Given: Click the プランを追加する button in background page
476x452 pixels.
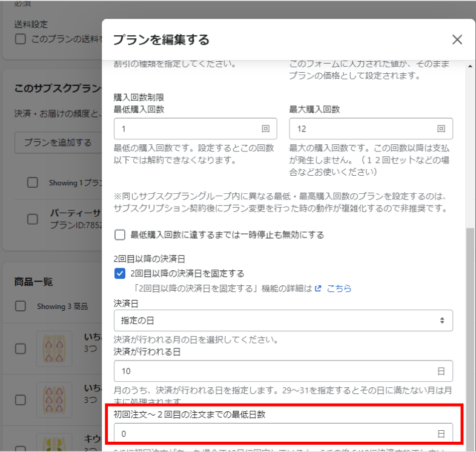Looking at the screenshot, I should click(x=58, y=142).
